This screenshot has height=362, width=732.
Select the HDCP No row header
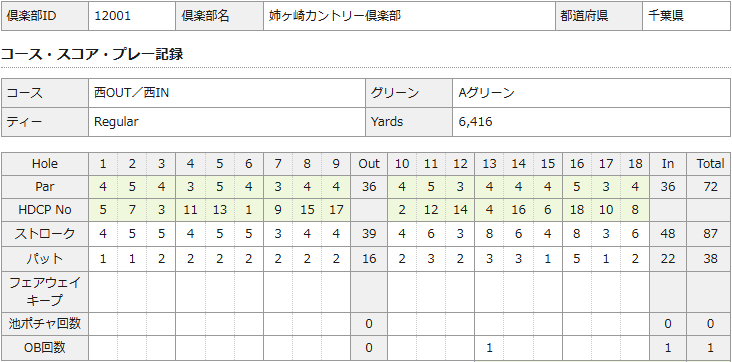(45, 210)
